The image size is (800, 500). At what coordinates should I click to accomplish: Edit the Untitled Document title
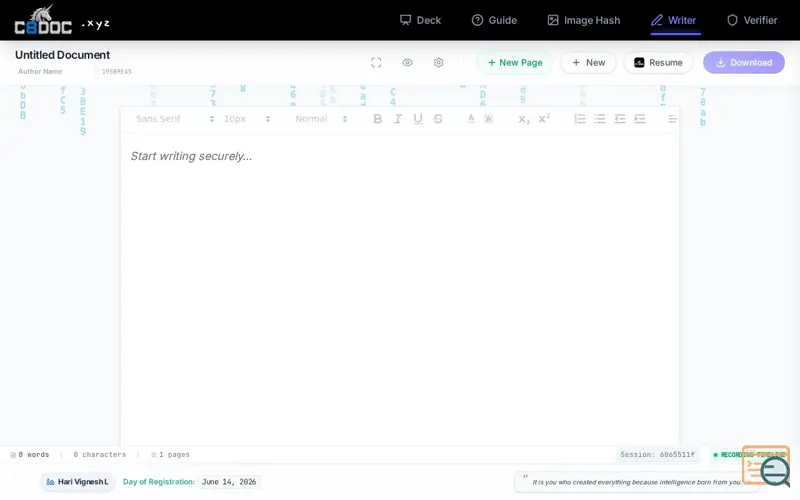click(62, 55)
